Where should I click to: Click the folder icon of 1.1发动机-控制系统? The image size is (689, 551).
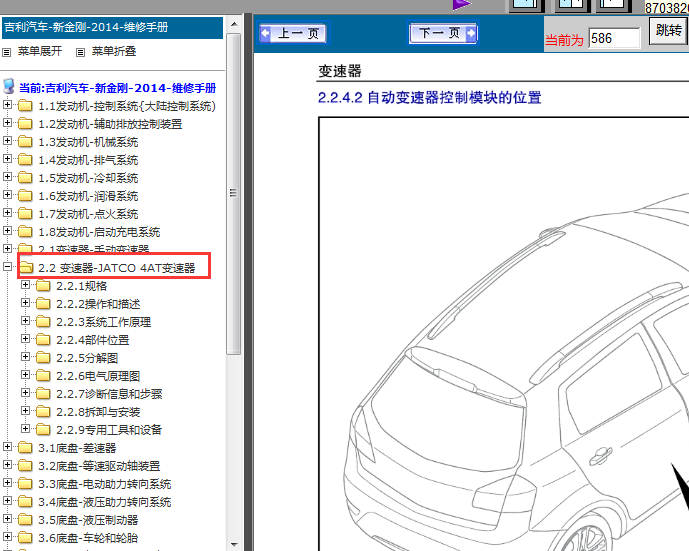point(25,105)
